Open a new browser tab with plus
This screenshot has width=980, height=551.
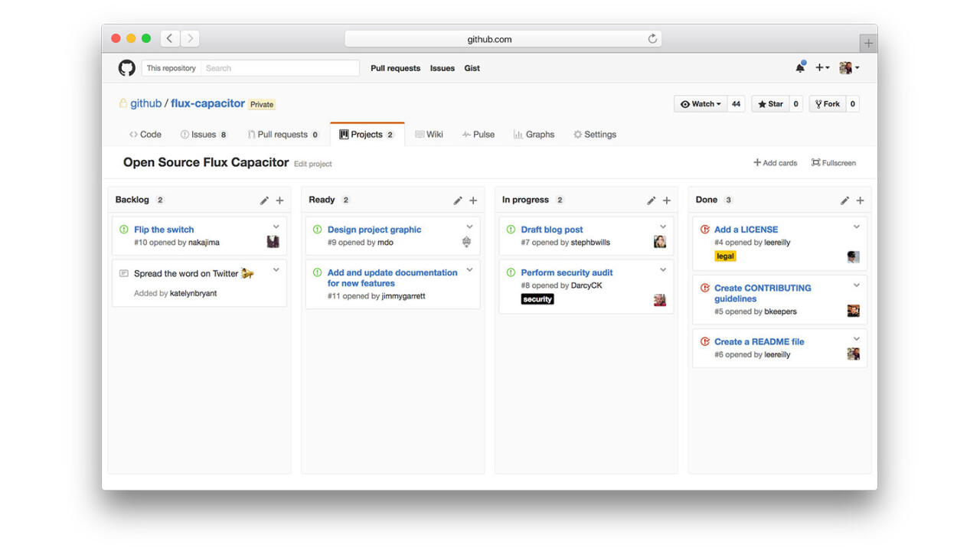867,43
